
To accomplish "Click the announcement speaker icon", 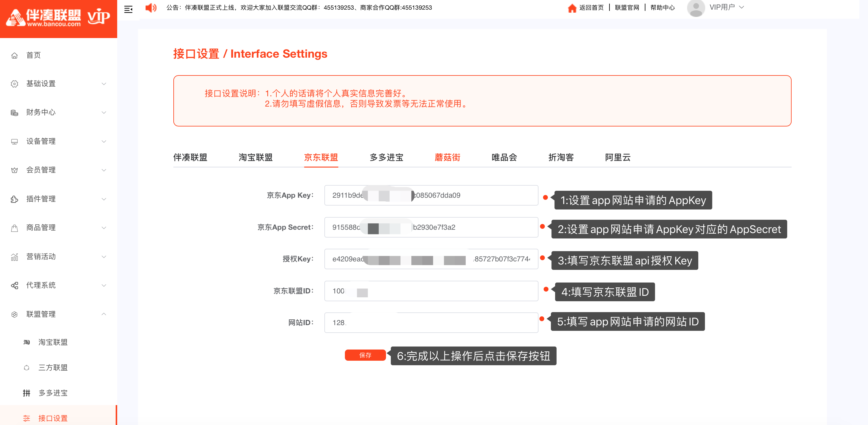I will [151, 8].
